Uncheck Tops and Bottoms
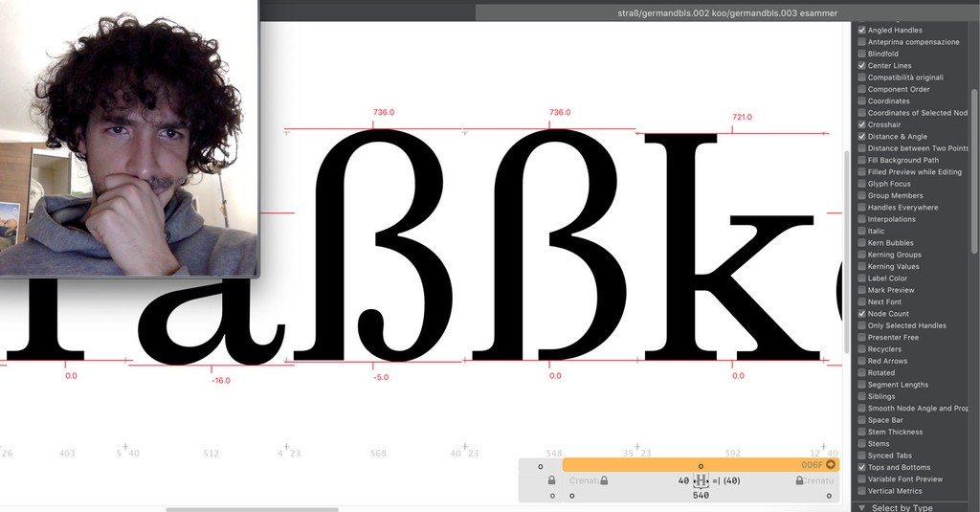Image resolution: width=980 pixels, height=512 pixels. pos(862,467)
